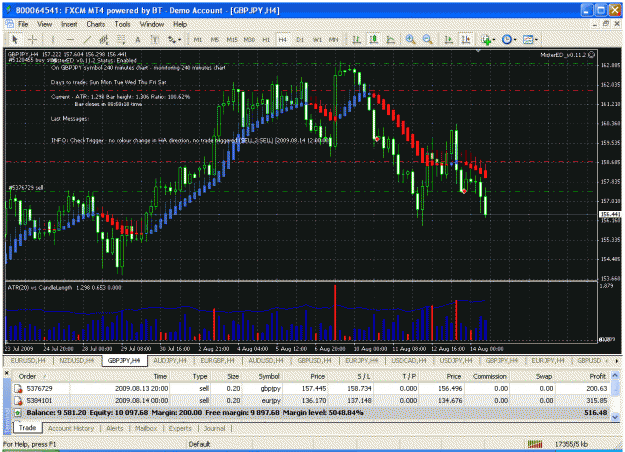
Task: Open the Account History terminal tab
Action: click(x=71, y=428)
